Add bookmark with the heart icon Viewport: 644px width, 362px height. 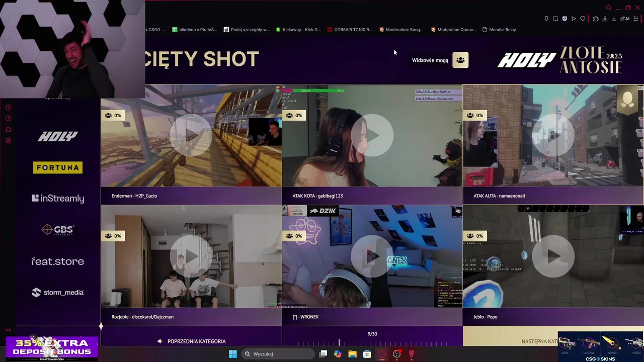tap(583, 19)
